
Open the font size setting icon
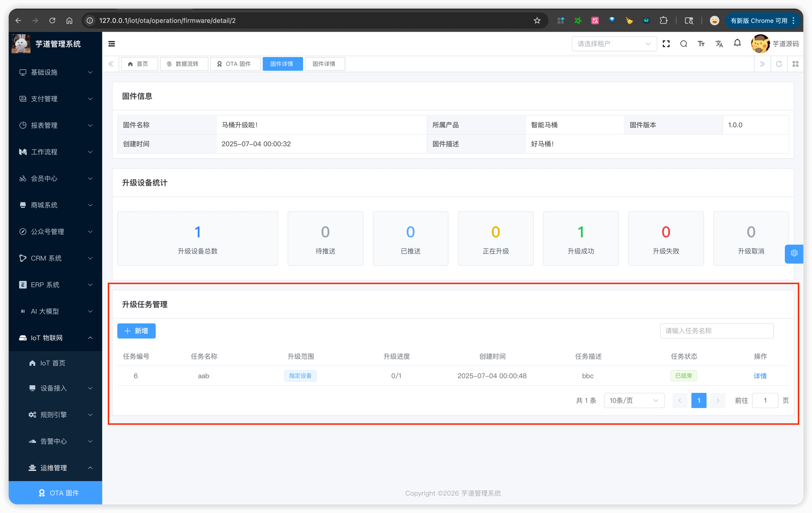[x=701, y=44]
